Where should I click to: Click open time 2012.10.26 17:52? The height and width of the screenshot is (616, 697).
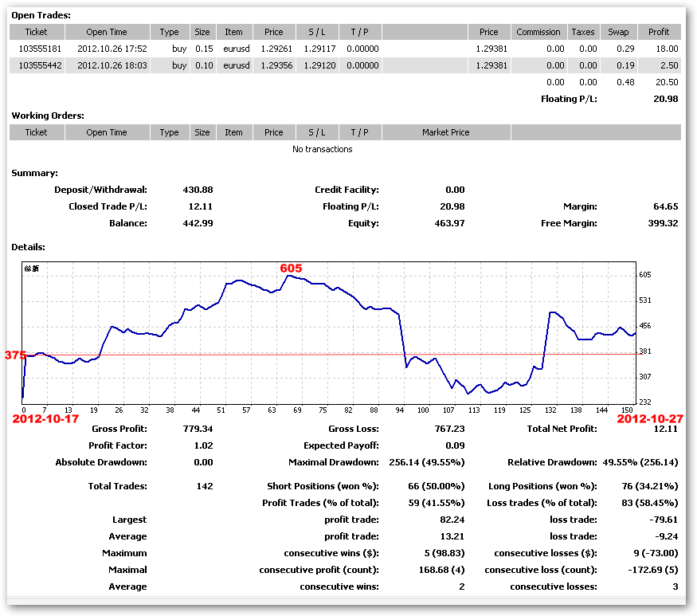coord(112,49)
